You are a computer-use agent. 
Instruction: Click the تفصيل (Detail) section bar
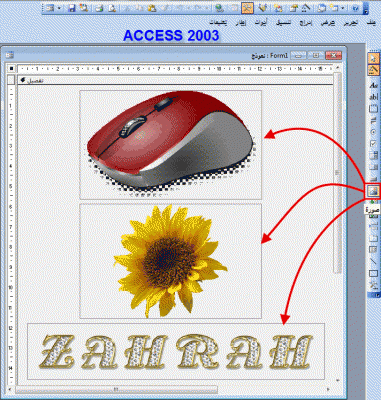click(x=175, y=80)
